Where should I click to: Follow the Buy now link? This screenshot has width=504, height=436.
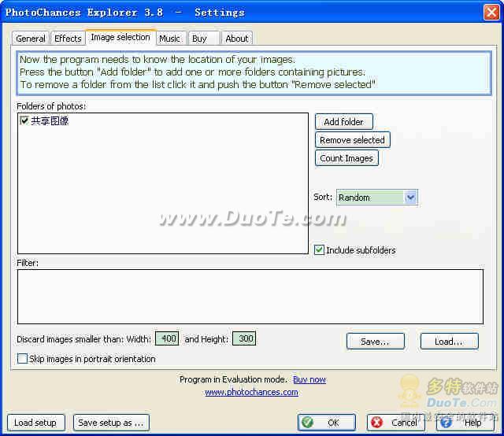click(309, 379)
